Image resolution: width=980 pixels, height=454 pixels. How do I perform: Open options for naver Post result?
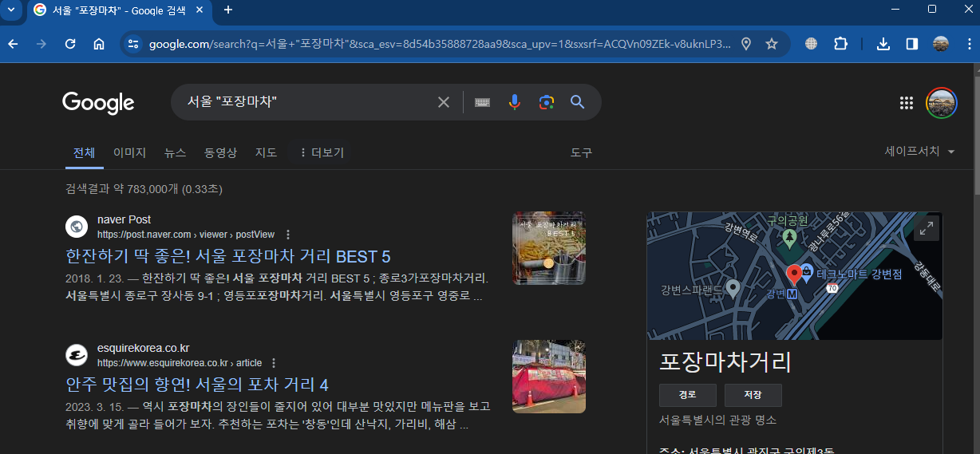coord(288,235)
